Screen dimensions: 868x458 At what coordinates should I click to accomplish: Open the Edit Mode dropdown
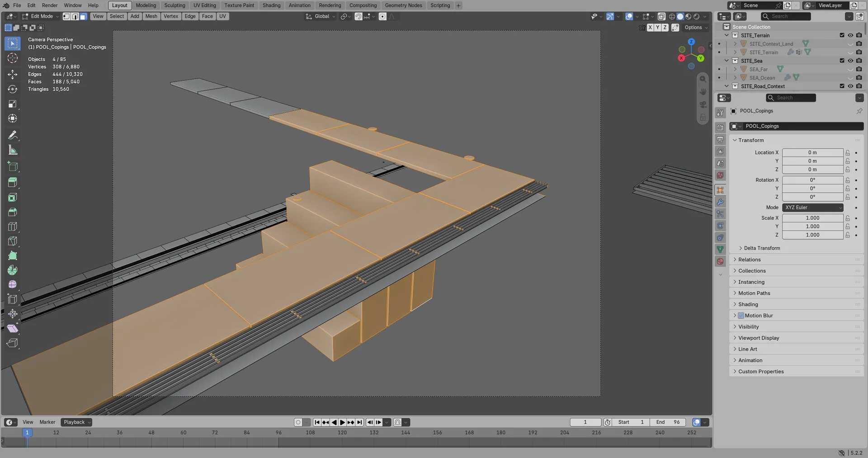point(41,16)
